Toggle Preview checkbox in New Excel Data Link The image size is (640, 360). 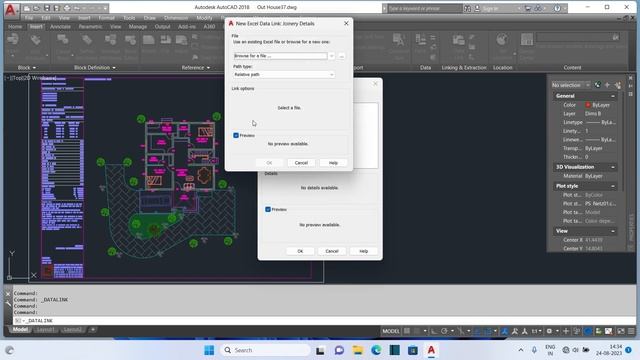[236, 135]
